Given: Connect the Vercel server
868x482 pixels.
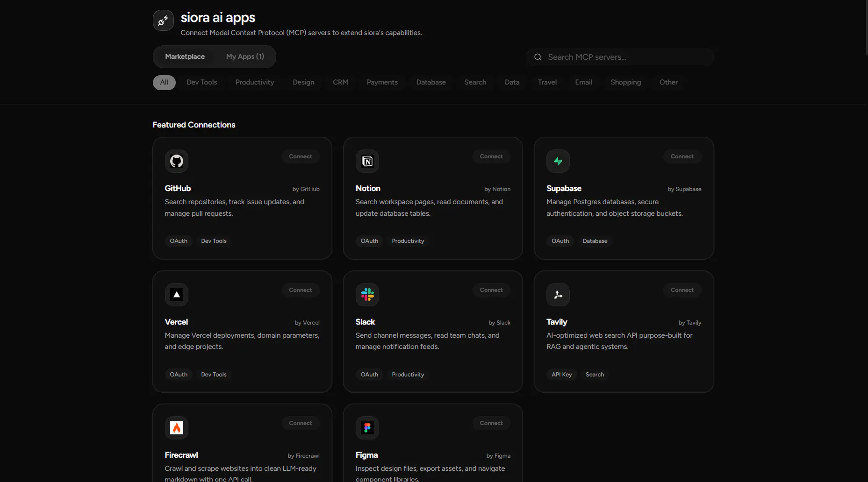Looking at the screenshot, I should (x=301, y=290).
